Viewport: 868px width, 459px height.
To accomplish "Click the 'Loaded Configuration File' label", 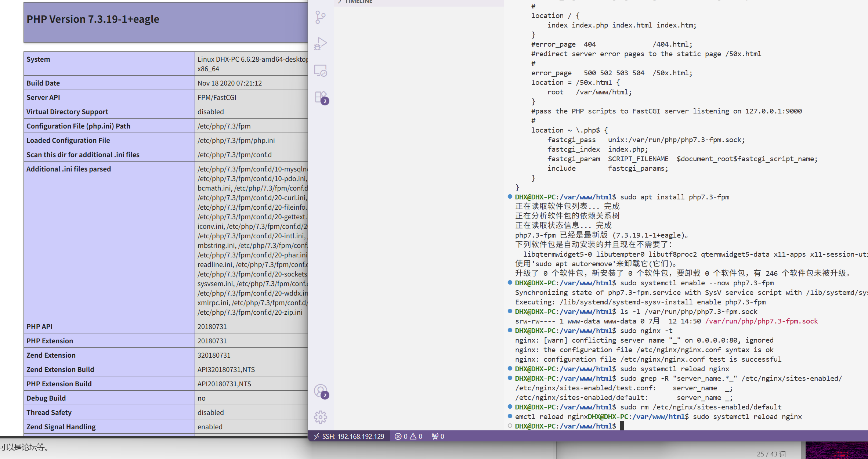I will point(68,140).
